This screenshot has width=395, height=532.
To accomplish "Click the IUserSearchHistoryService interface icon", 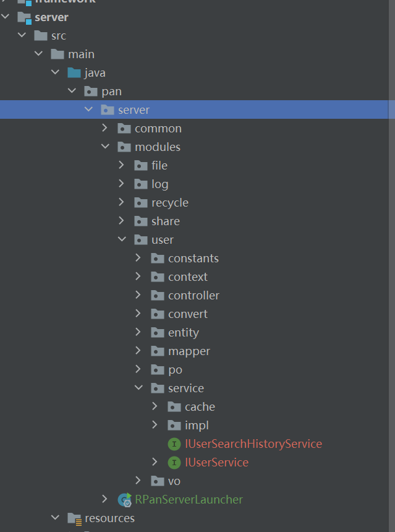I will (174, 444).
